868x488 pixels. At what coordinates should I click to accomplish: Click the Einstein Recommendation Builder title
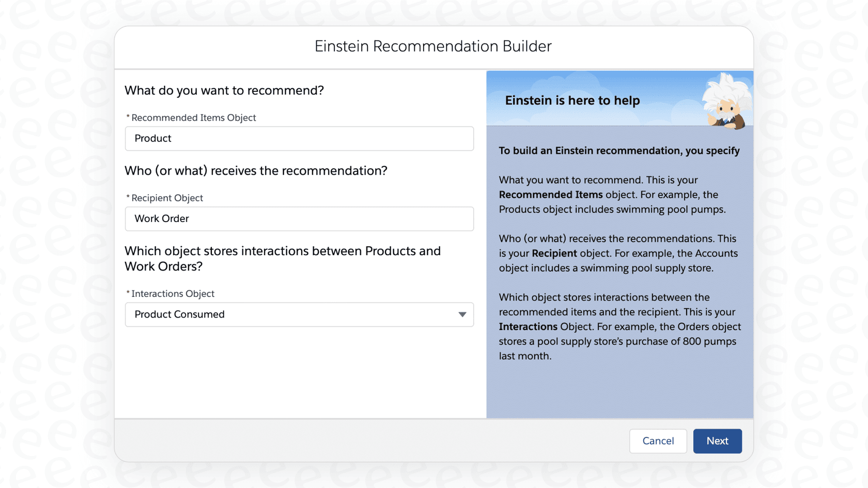[433, 46]
